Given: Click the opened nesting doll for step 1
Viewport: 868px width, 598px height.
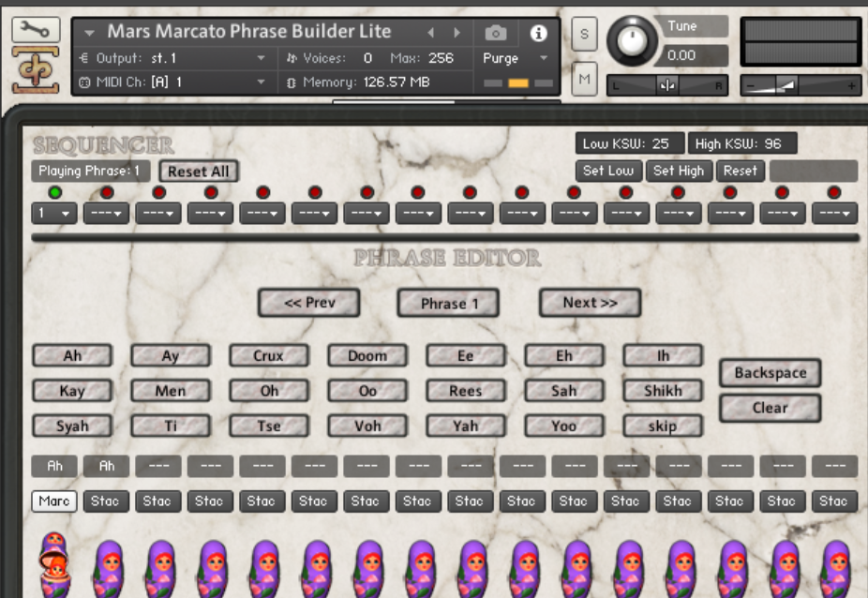Looking at the screenshot, I should 54,565.
